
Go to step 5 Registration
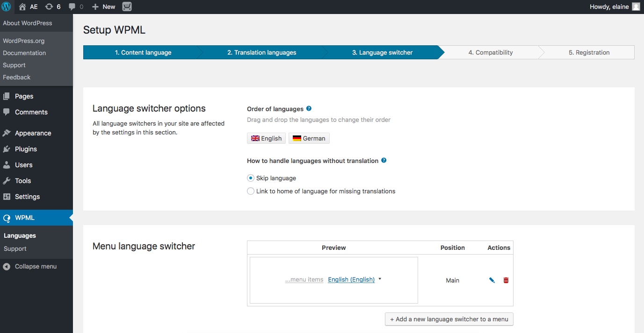coord(589,52)
